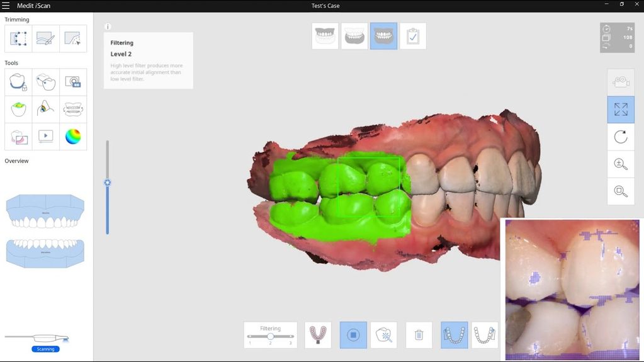Screen dimensions: 644x362
Task: Click the Filtering Level 2 info panel
Action: click(149, 60)
